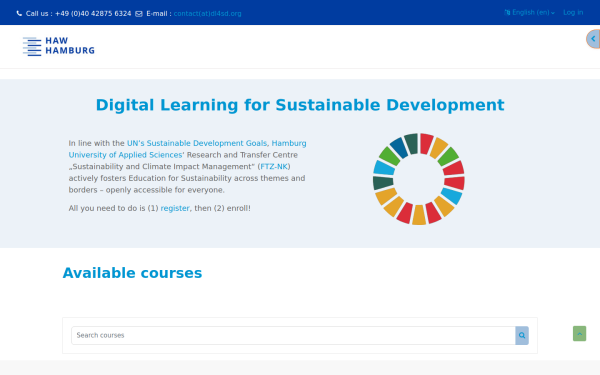Click the Digital Learning for Sustainable Development heading
Screen dimensions: 600x375
pos(300,105)
